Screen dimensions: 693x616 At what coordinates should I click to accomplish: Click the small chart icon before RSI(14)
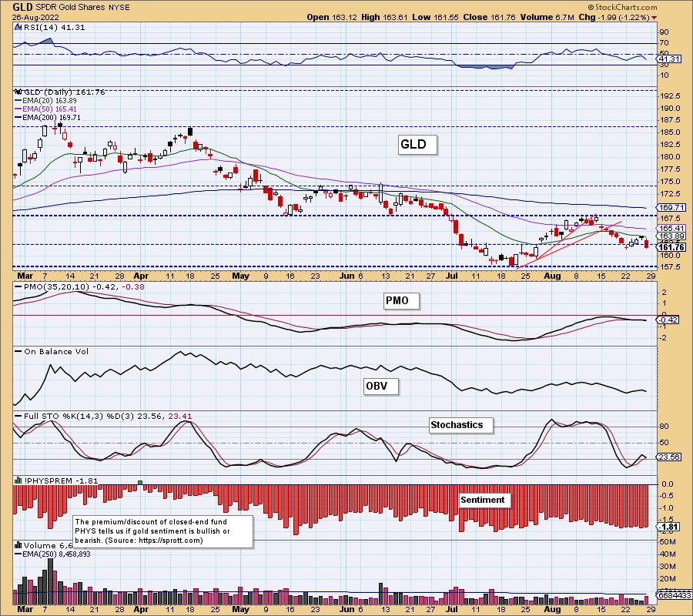point(18,27)
